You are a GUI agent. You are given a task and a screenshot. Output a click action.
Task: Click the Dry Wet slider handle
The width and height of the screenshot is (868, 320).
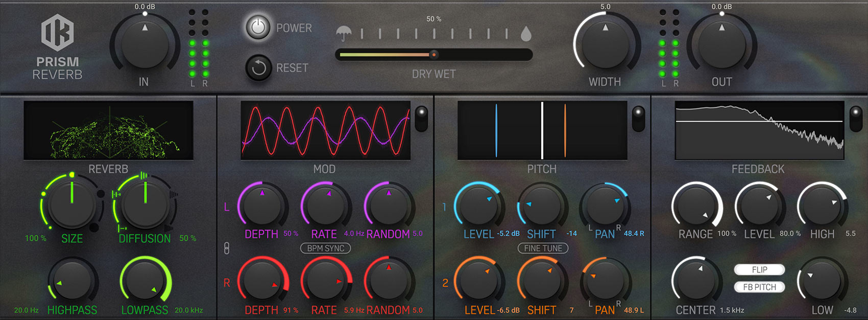pos(433,54)
